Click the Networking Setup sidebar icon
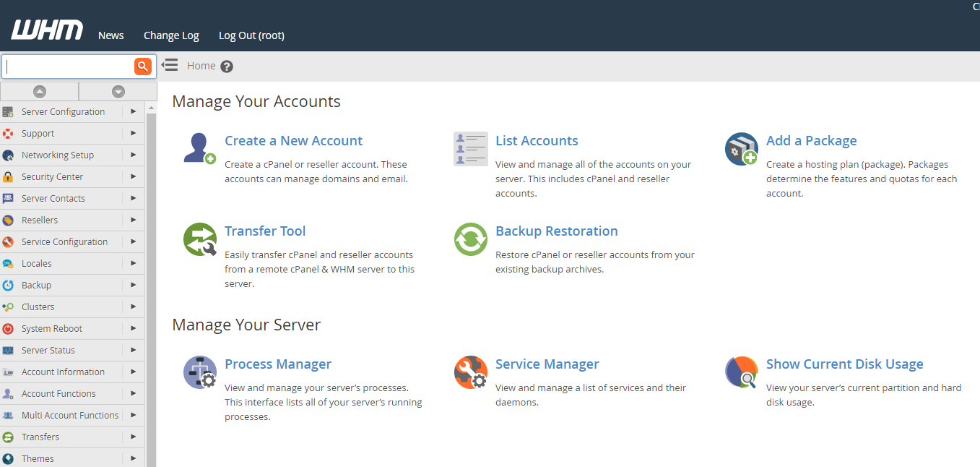Viewport: 980px width, 467px height. (8, 155)
